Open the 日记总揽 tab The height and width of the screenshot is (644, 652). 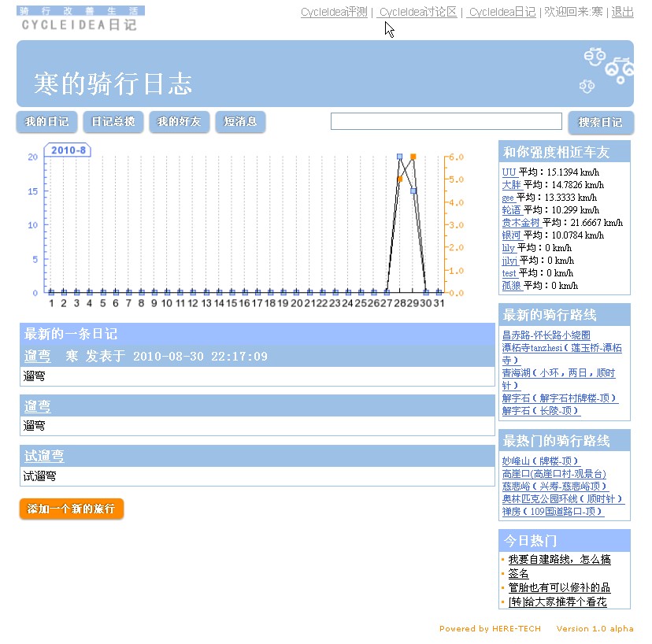click(x=113, y=122)
